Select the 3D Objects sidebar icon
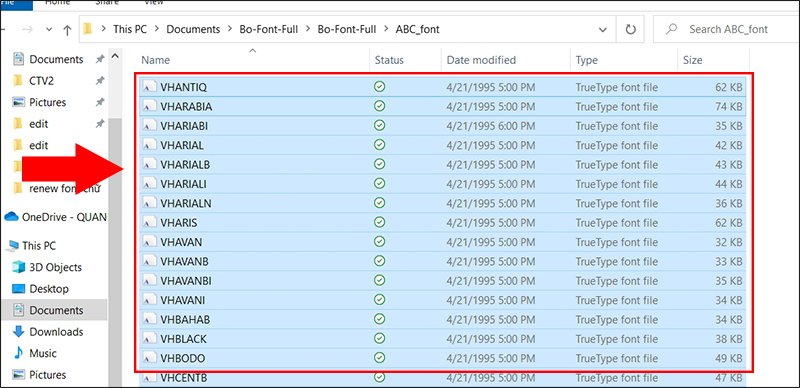This screenshot has width=800, height=388. click(x=19, y=267)
